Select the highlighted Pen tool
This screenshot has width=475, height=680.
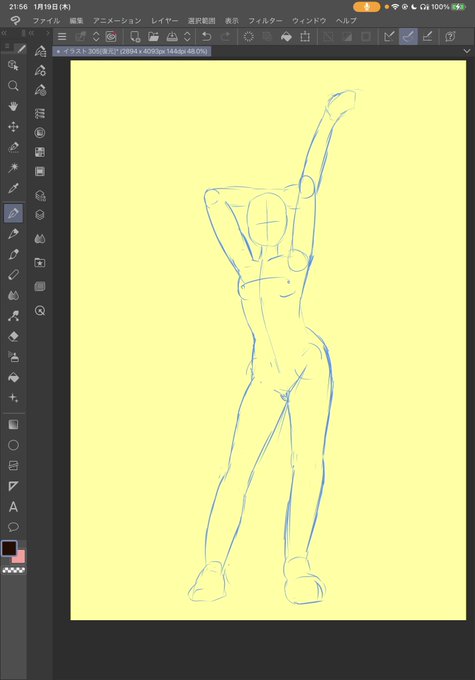coord(13,213)
